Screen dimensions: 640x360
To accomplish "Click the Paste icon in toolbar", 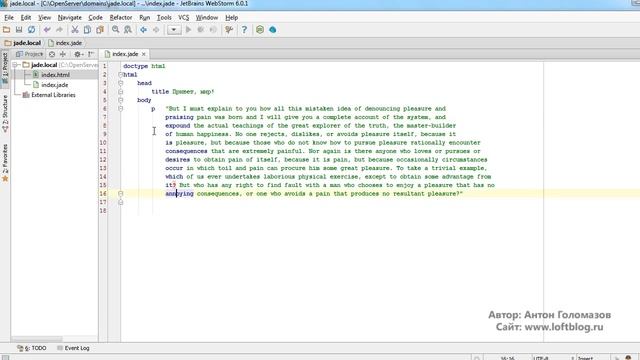I will coord(100,29).
